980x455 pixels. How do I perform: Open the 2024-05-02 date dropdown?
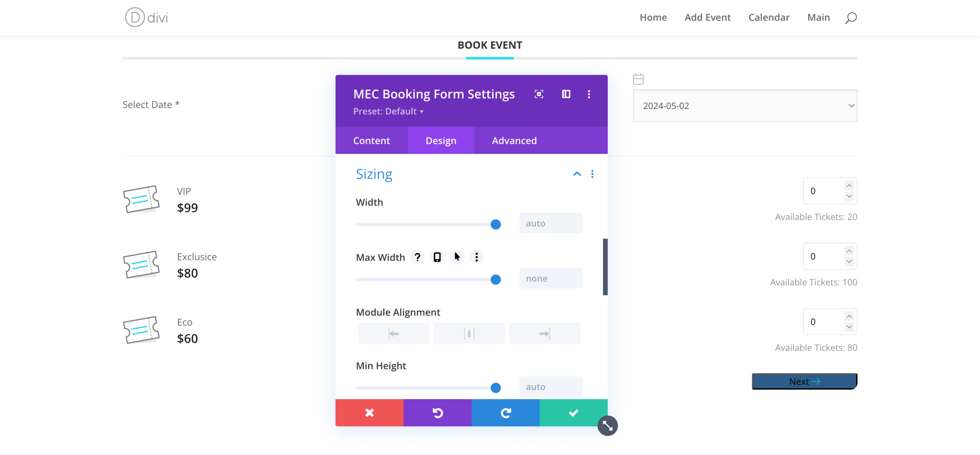pos(745,106)
